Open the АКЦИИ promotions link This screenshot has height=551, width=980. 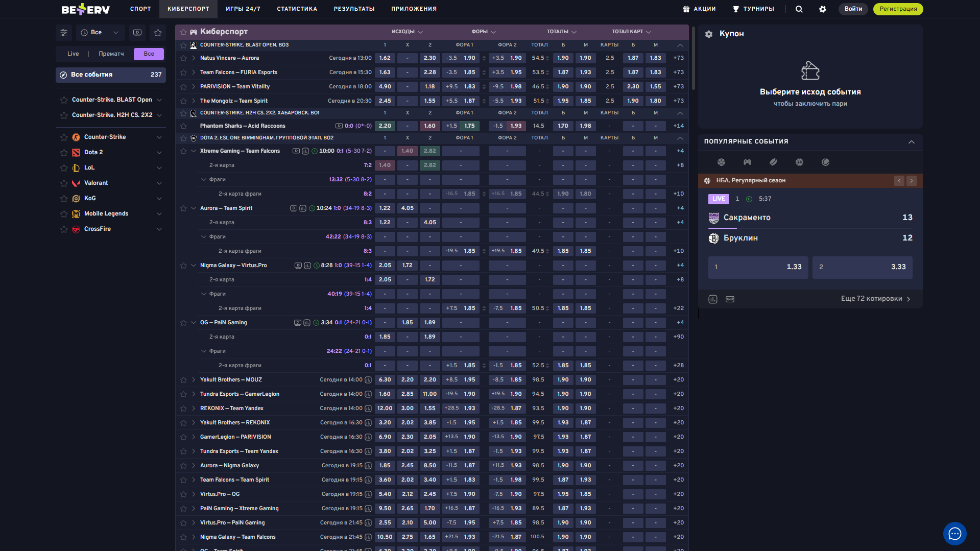click(700, 9)
